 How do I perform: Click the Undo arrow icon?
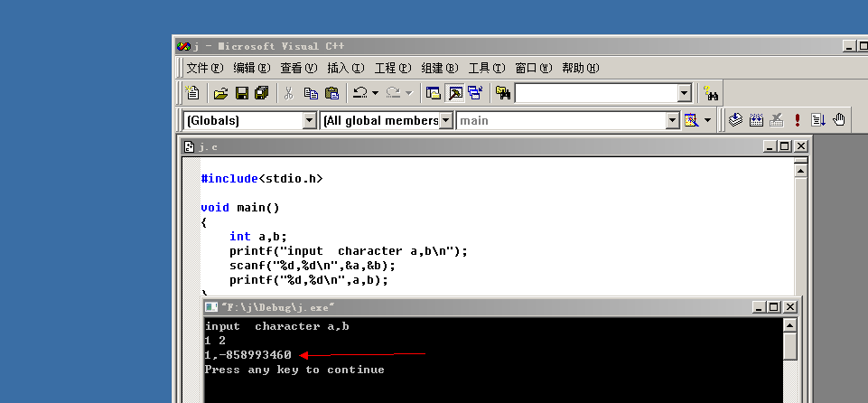coord(360,93)
